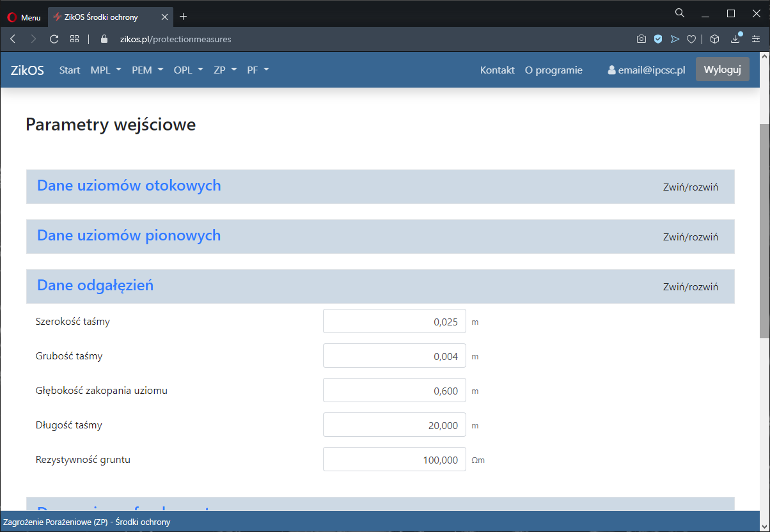Viewport: 770px width, 532px height.
Task: Toggle the Dane uziomów otokowych section
Action: click(690, 187)
